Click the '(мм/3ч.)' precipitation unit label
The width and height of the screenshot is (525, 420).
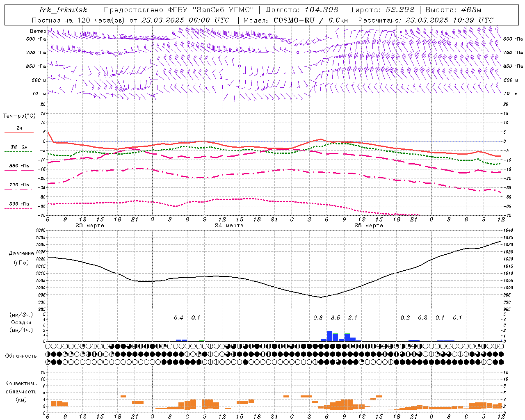click(21, 315)
